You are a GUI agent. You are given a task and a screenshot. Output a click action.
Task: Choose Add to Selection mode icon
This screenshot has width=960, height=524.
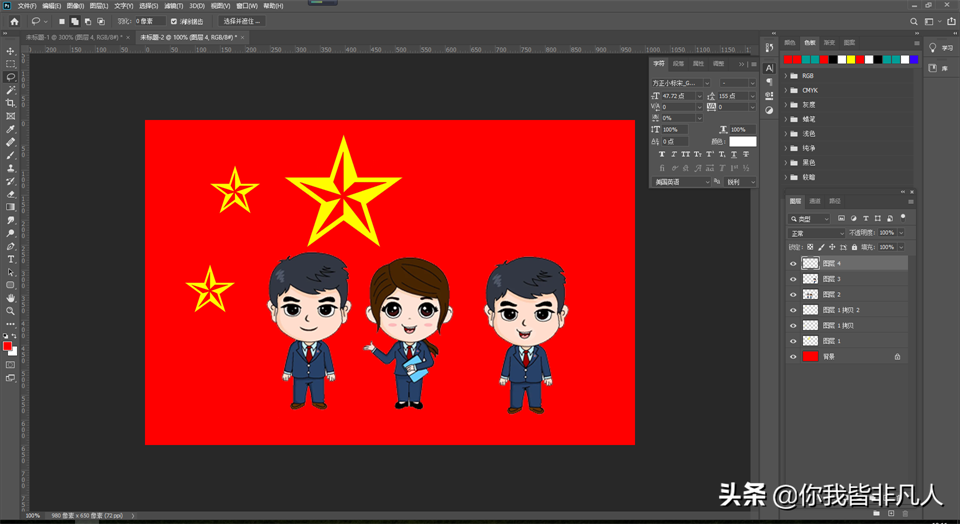(x=75, y=21)
